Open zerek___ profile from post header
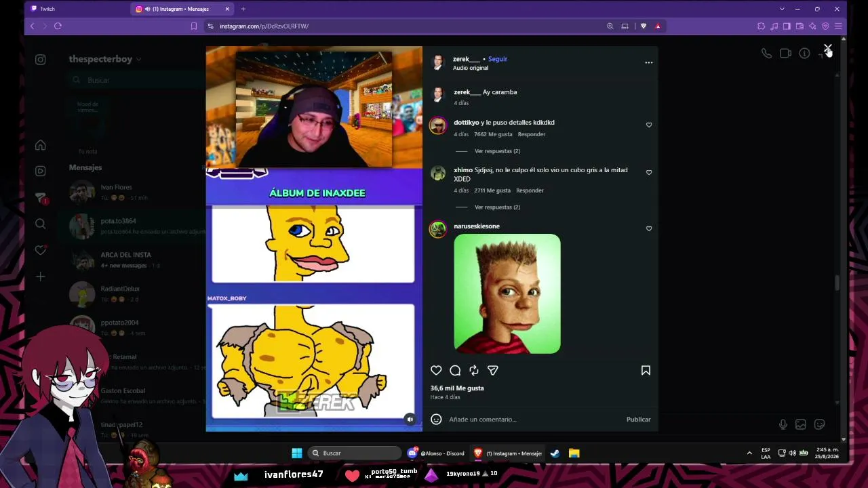868x488 pixels. click(466, 59)
